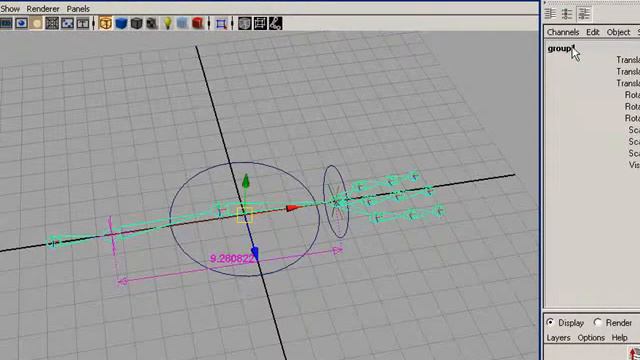Enable smooth shade all (blue cube)

(x=121, y=23)
